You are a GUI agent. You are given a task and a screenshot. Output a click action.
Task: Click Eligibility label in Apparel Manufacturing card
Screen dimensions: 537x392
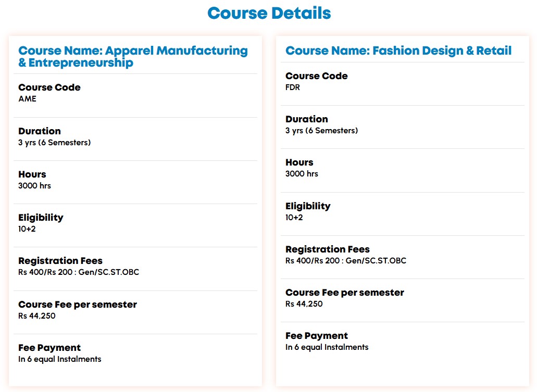click(x=41, y=218)
